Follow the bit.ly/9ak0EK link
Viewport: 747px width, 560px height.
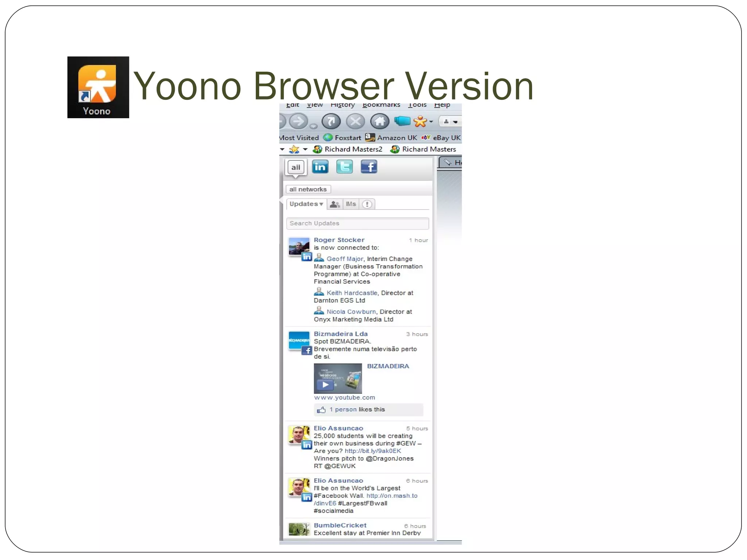373,451
